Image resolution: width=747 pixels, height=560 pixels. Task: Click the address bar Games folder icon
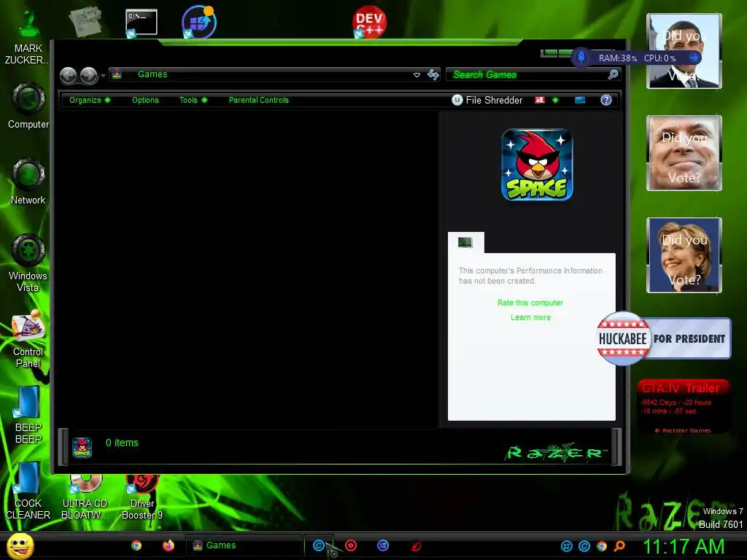(x=117, y=74)
